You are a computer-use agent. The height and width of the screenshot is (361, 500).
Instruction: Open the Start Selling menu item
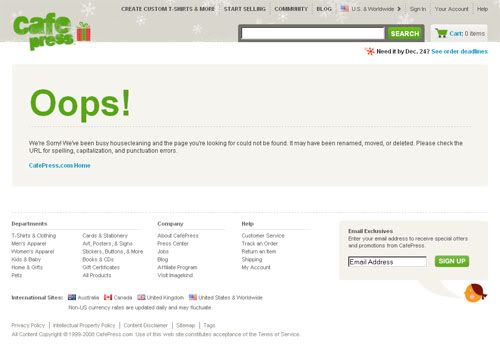click(245, 9)
